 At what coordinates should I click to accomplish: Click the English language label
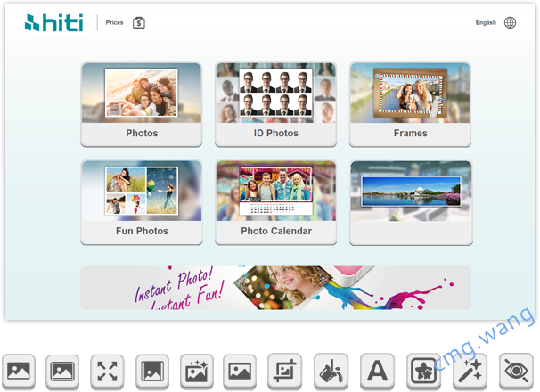pyautogui.click(x=486, y=23)
